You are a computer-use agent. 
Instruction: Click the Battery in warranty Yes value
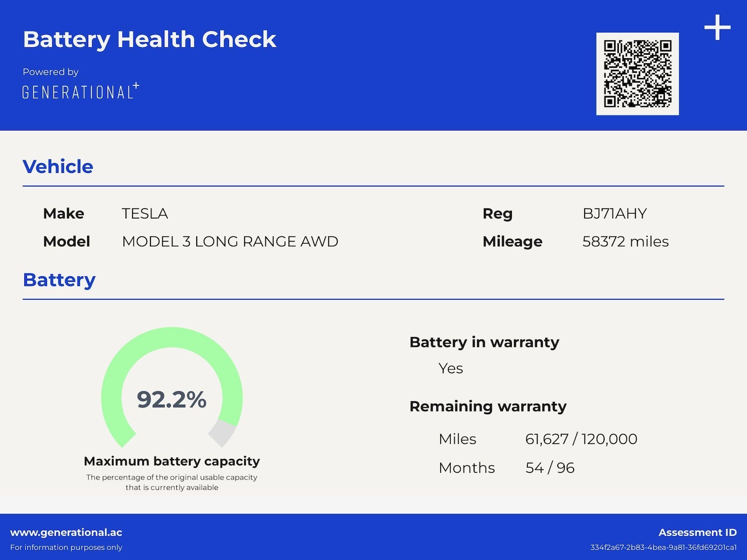(x=451, y=368)
